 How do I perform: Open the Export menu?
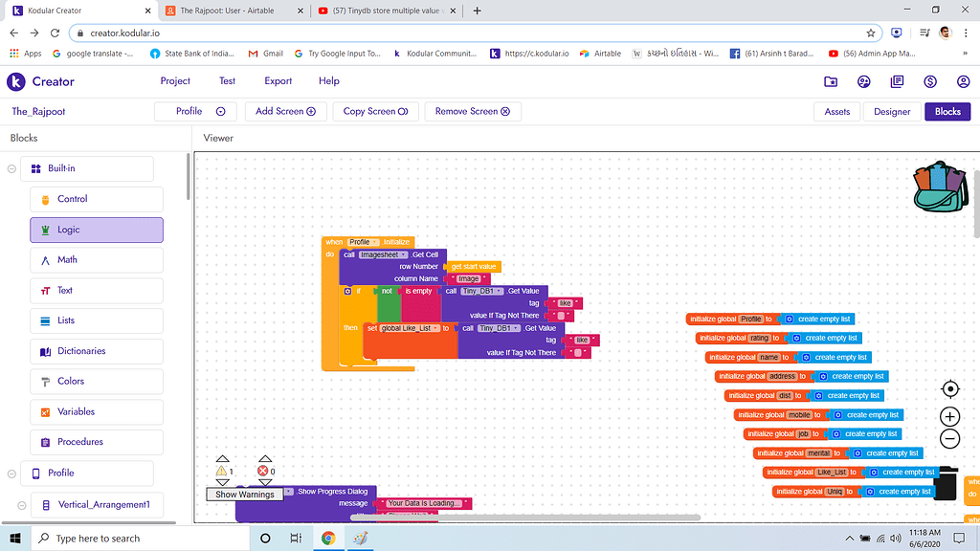[x=278, y=81]
